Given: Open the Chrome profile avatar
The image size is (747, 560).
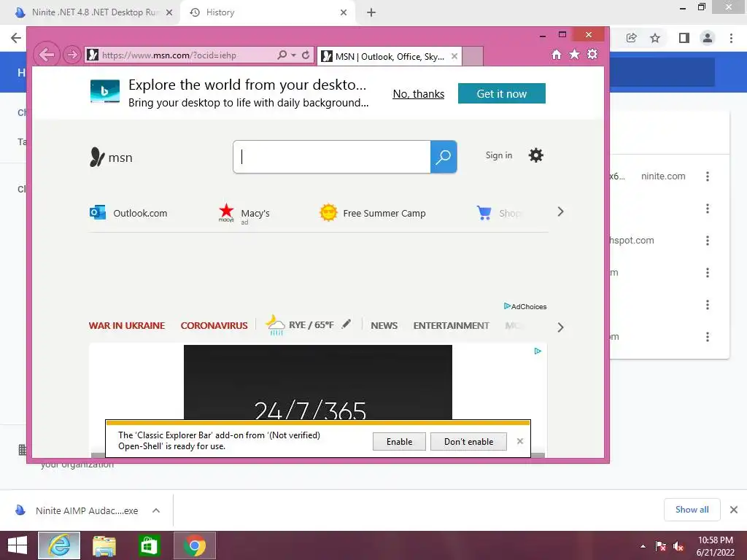Looking at the screenshot, I should (x=708, y=38).
